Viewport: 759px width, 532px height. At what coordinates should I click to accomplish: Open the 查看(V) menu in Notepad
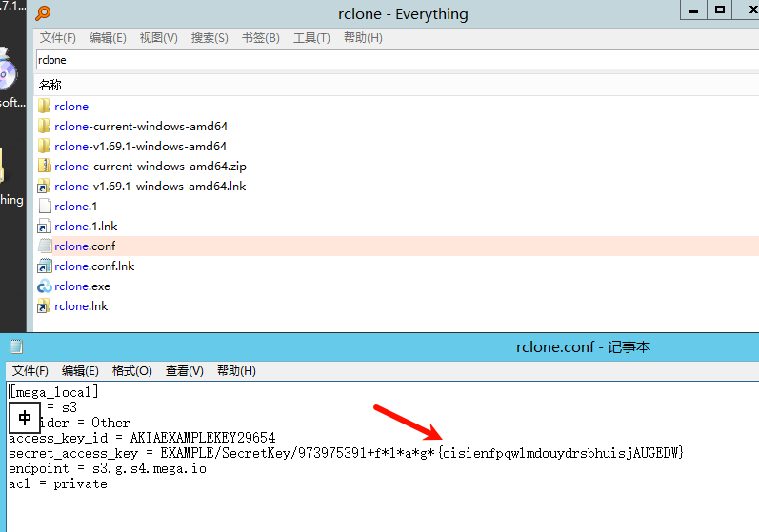[184, 371]
